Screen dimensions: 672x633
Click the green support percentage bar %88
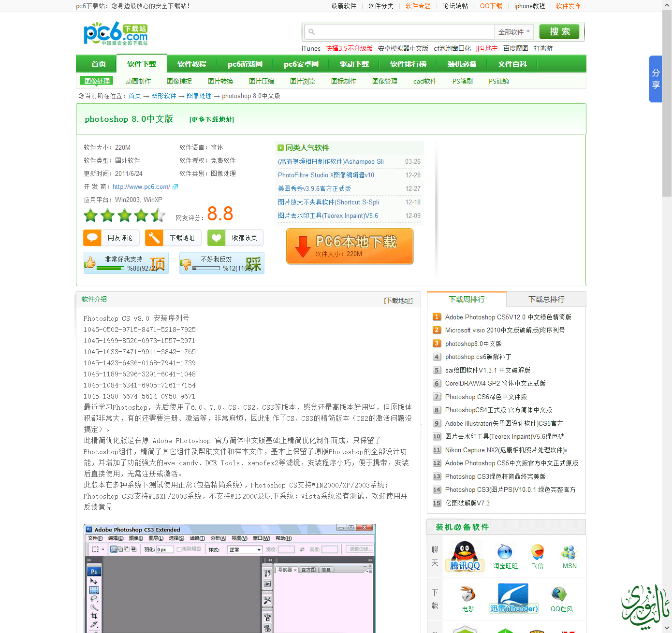[110, 268]
